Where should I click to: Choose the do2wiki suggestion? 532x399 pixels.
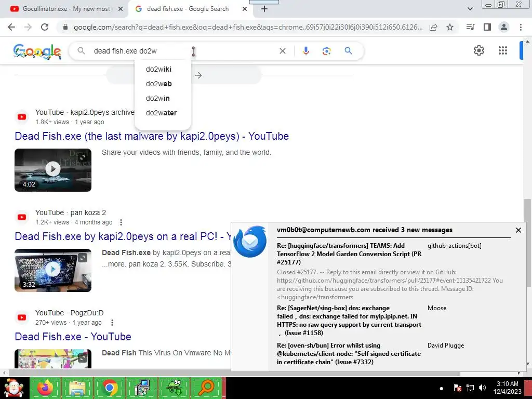[x=159, y=69]
